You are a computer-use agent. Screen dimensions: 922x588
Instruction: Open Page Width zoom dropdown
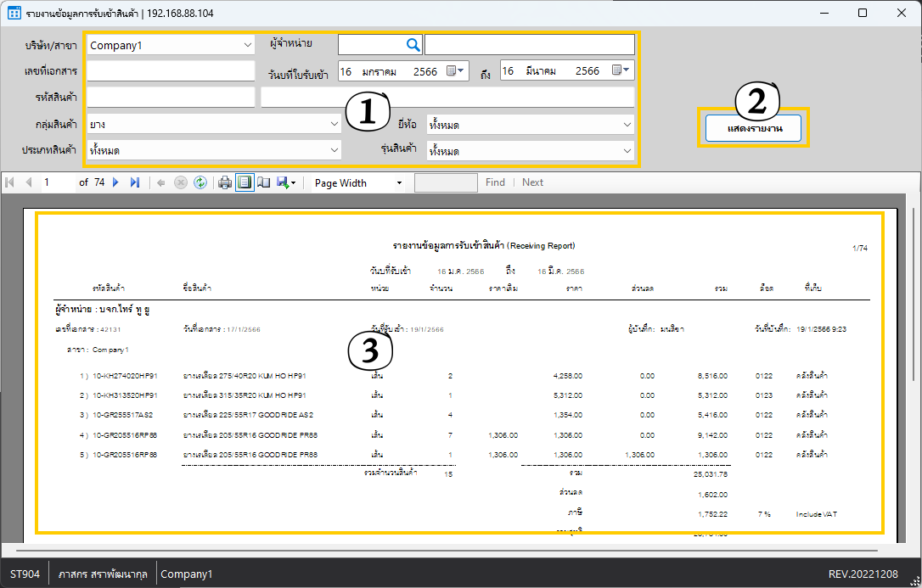(x=399, y=182)
